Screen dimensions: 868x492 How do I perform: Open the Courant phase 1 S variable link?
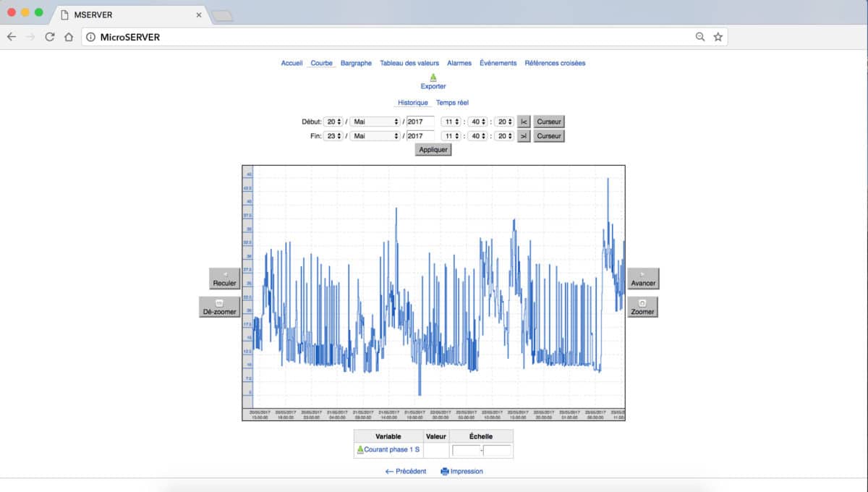tap(391, 450)
